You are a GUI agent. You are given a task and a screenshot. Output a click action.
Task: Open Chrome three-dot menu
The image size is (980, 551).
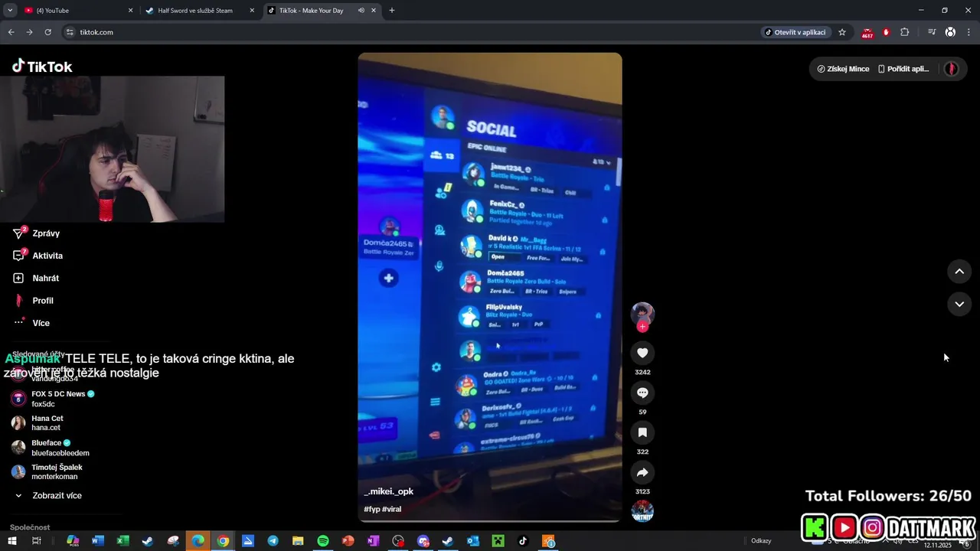pos(969,32)
